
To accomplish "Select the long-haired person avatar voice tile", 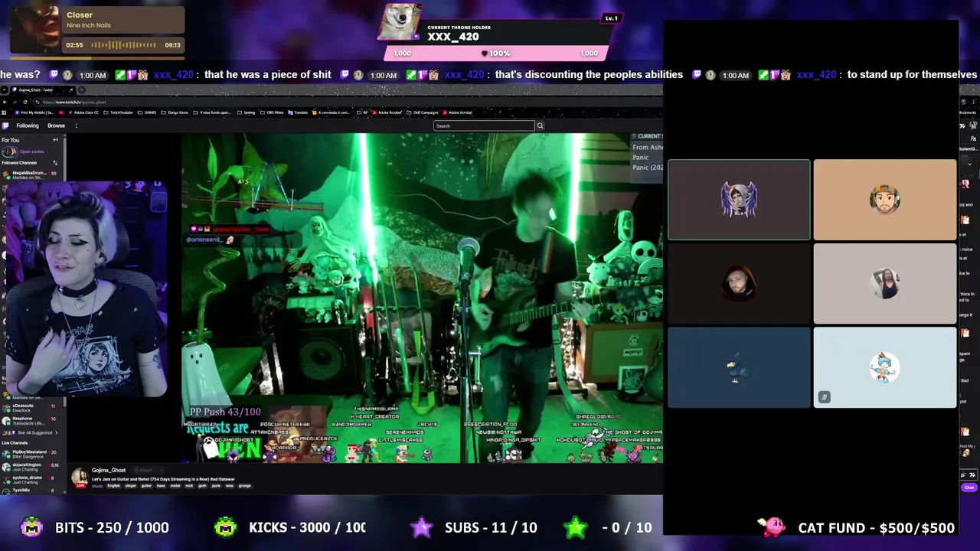I will pyautogui.click(x=884, y=284).
